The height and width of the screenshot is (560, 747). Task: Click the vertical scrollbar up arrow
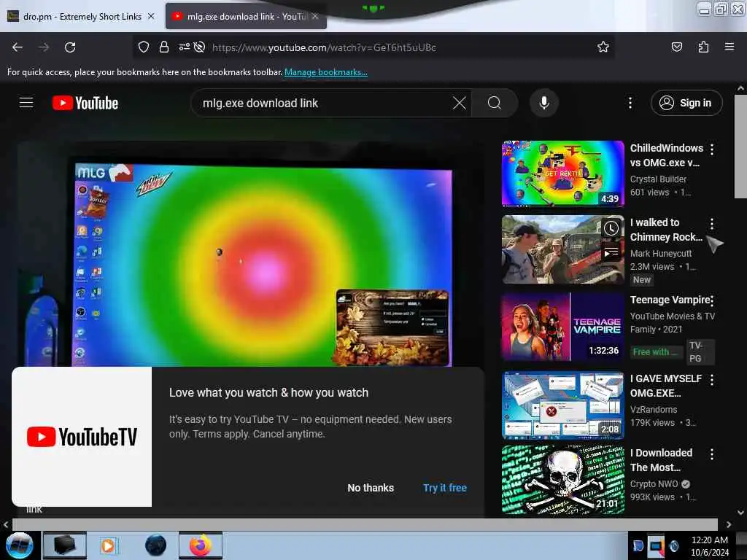pos(740,88)
